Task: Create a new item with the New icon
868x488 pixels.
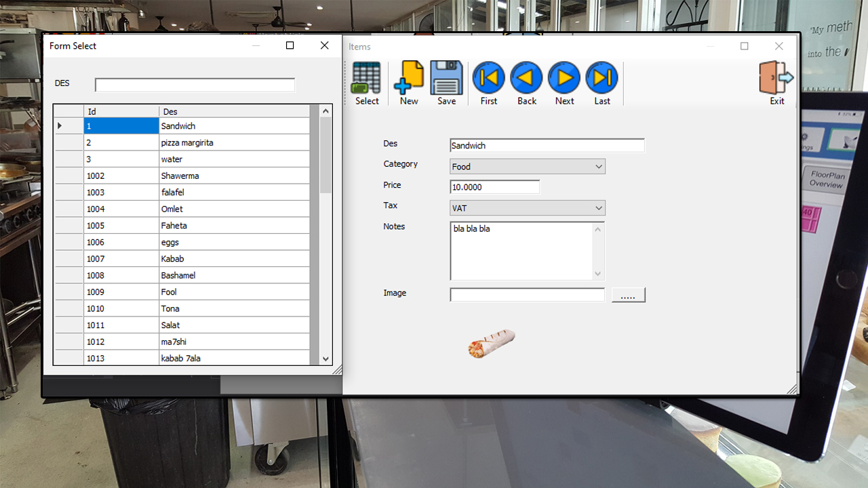Action: [x=409, y=78]
